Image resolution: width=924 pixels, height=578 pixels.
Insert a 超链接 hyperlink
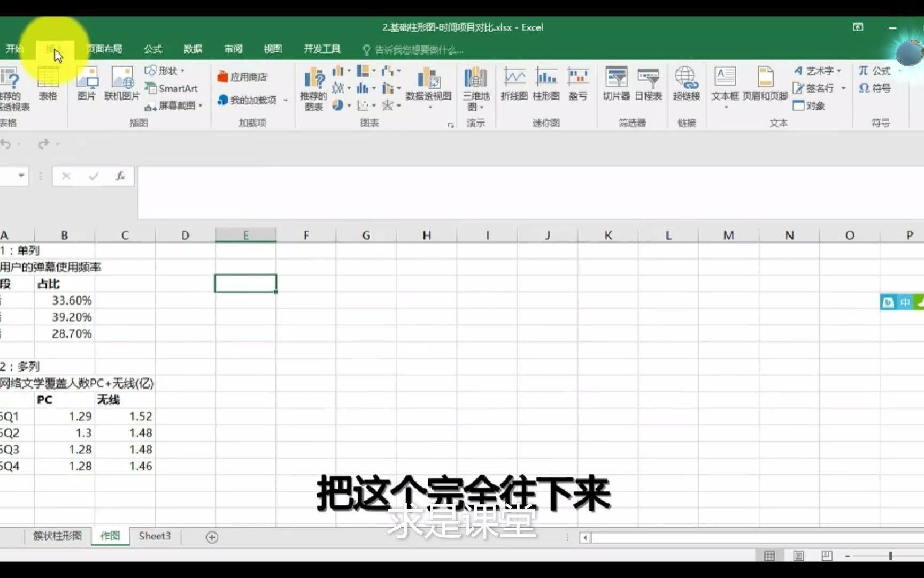pyautogui.click(x=687, y=83)
